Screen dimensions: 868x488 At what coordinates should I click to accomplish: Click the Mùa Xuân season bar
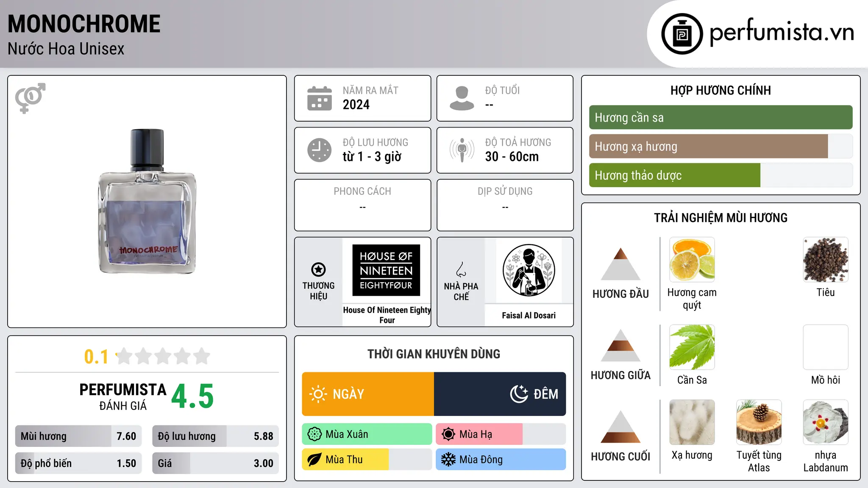(x=367, y=434)
